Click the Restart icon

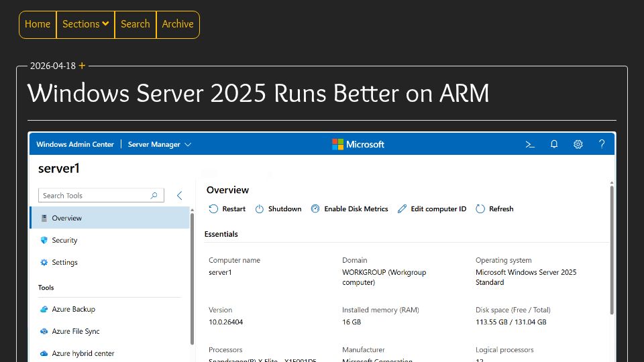(213, 209)
